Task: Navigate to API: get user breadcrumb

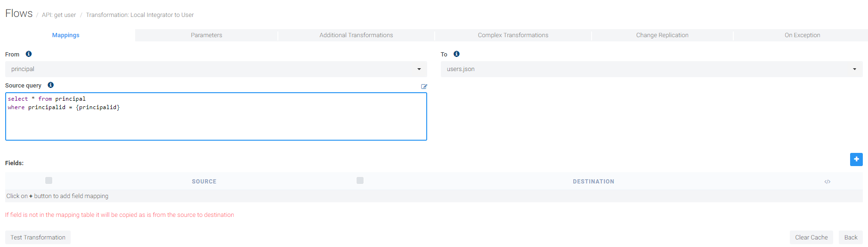Action: click(x=59, y=15)
